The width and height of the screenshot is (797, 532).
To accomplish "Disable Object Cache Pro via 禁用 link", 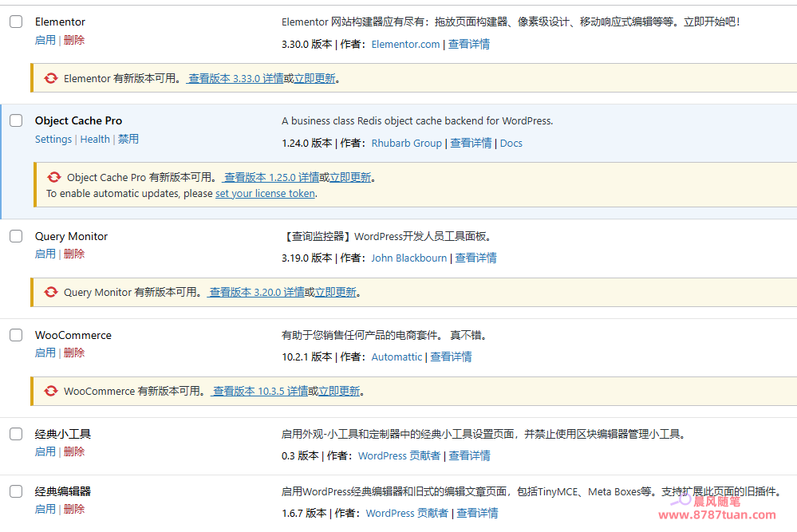I will pos(128,139).
